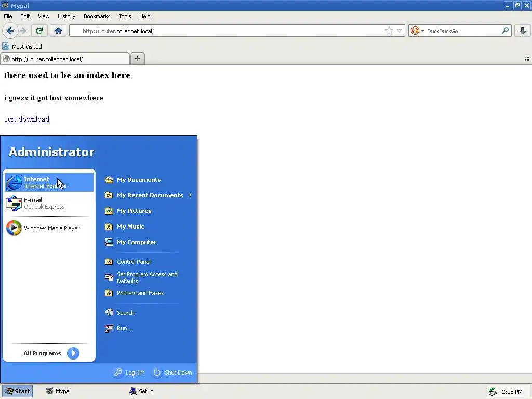
Task: Launch Internet Explorer from Start menu
Action: pos(49,182)
